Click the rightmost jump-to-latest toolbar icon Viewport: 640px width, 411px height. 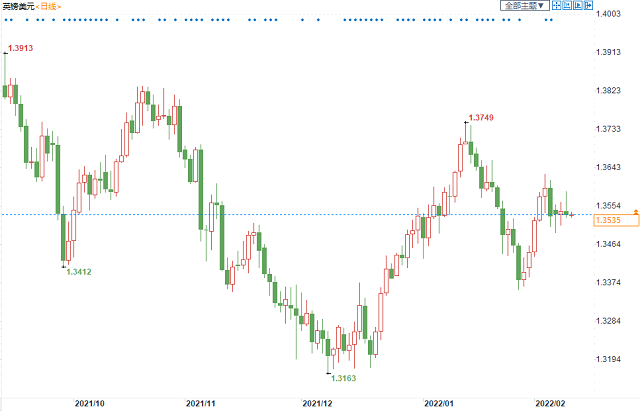590,6
